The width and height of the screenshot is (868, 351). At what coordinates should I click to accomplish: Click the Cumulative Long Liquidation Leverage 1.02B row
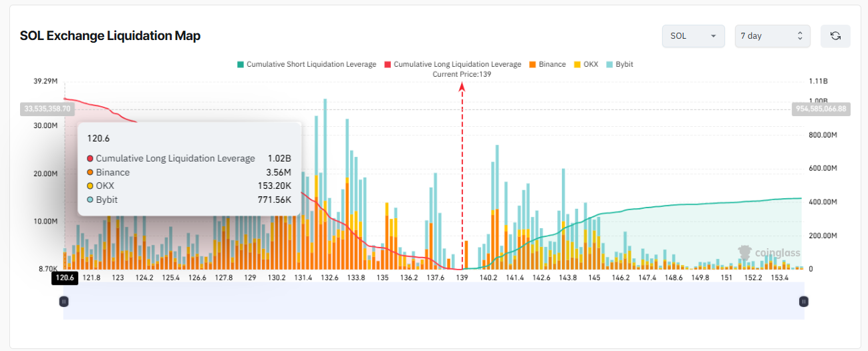[x=189, y=158]
